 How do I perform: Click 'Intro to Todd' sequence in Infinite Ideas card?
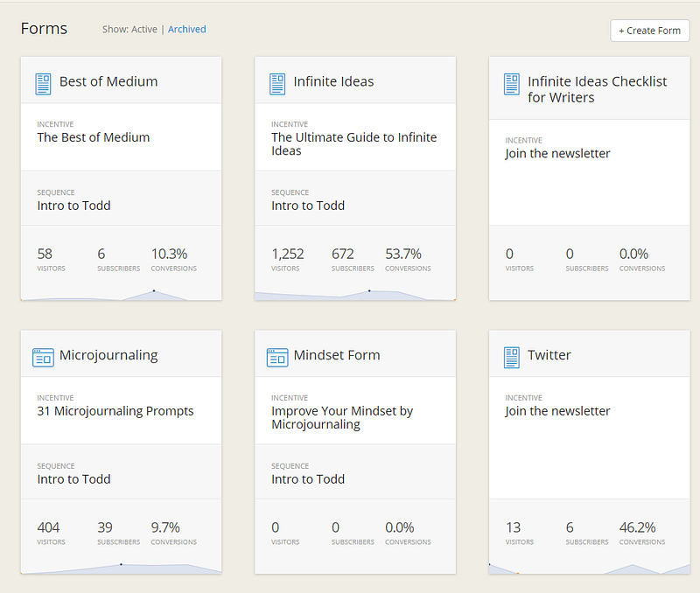tap(308, 206)
